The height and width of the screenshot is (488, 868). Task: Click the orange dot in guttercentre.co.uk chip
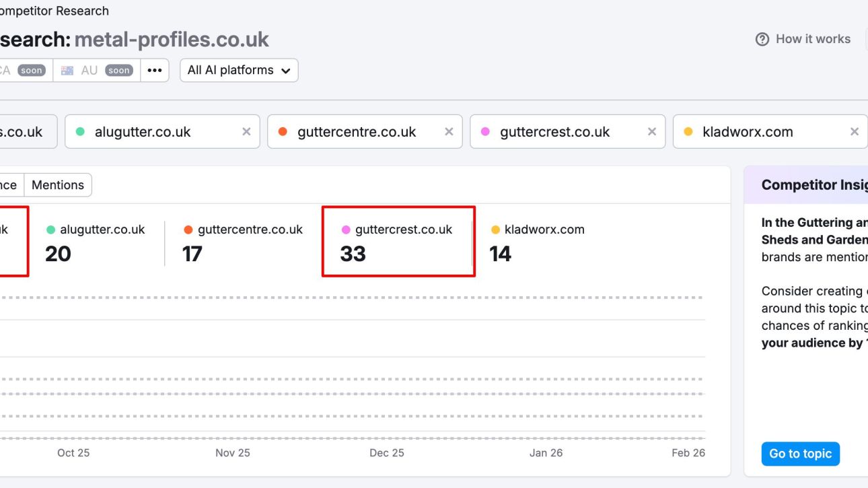pyautogui.click(x=283, y=132)
